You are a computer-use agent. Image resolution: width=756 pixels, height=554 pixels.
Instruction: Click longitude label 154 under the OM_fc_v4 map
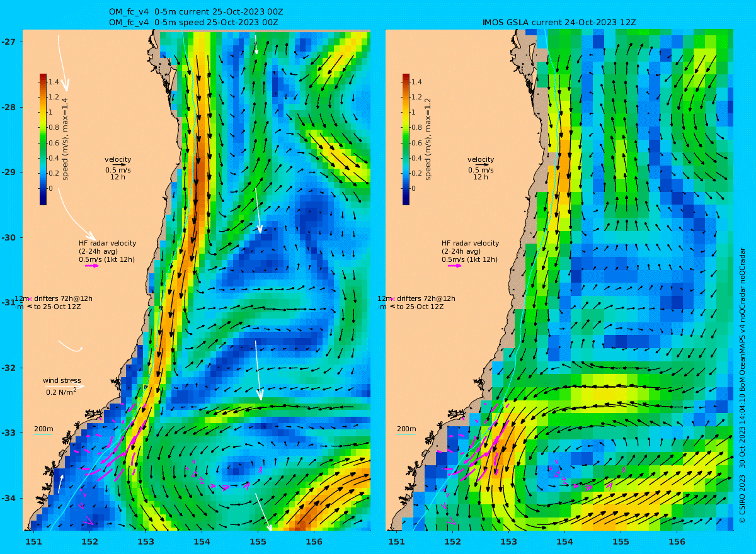click(202, 541)
